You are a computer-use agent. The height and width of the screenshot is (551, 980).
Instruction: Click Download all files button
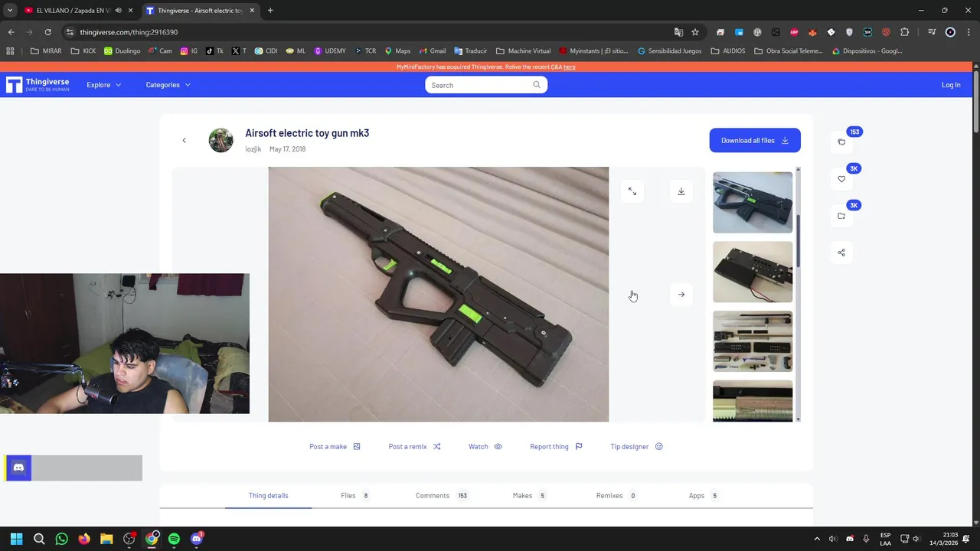pos(755,140)
